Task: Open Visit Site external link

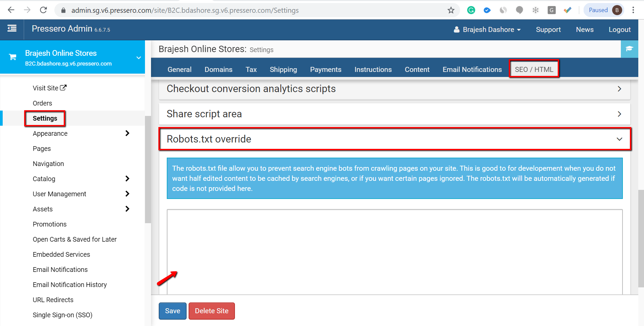Action: [x=50, y=88]
